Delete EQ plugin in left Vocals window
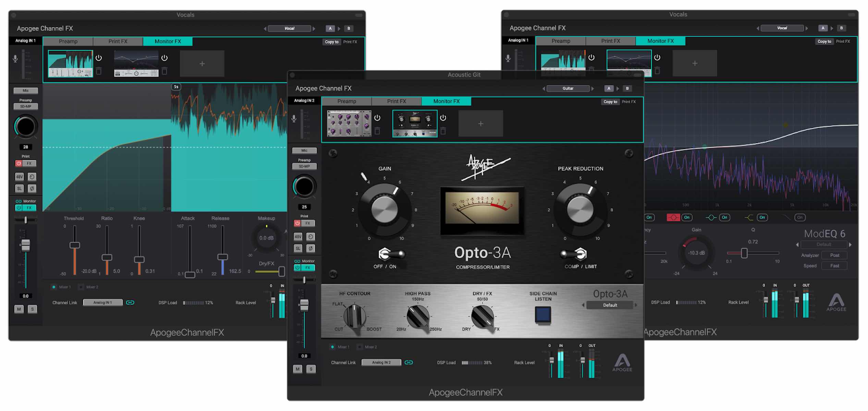 tap(164, 71)
